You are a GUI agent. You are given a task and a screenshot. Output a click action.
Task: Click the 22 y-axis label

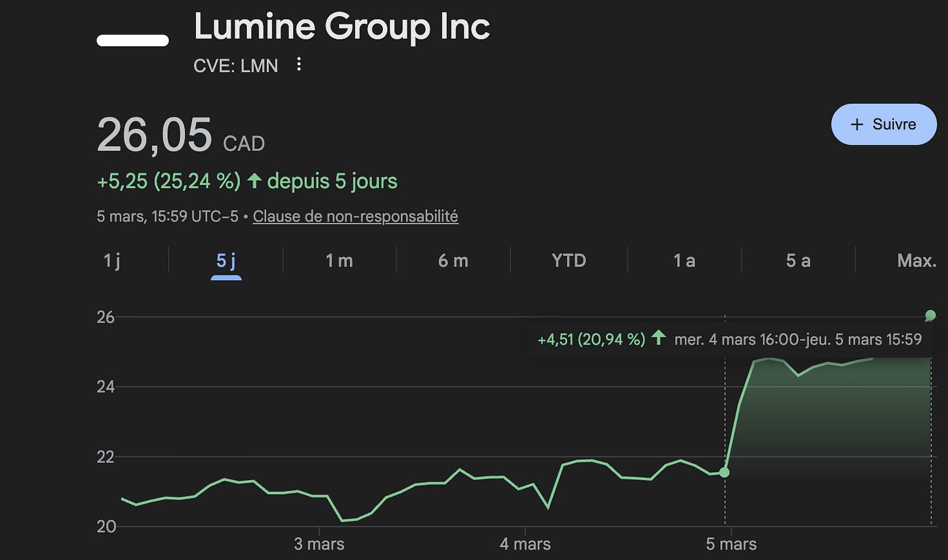click(105, 456)
